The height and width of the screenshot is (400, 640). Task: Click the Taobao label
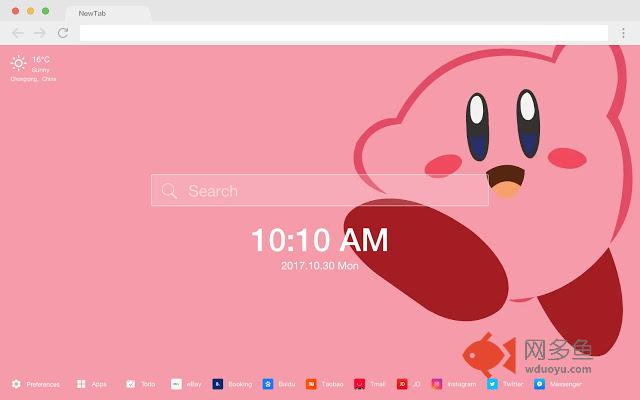pyautogui.click(x=332, y=384)
